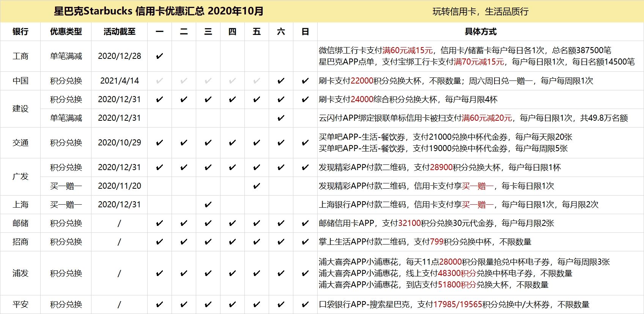Click the 交通 bank cell
The height and width of the screenshot is (314, 644).
coord(20,143)
